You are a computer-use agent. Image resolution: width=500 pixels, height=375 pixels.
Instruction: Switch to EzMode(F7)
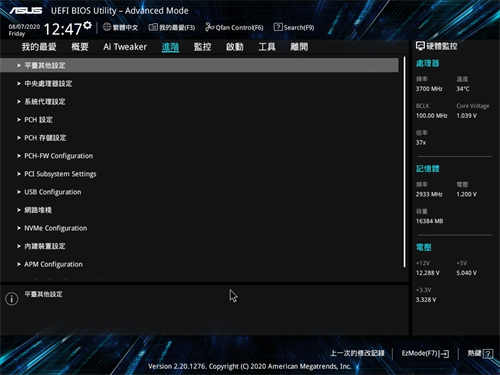[x=425, y=353]
